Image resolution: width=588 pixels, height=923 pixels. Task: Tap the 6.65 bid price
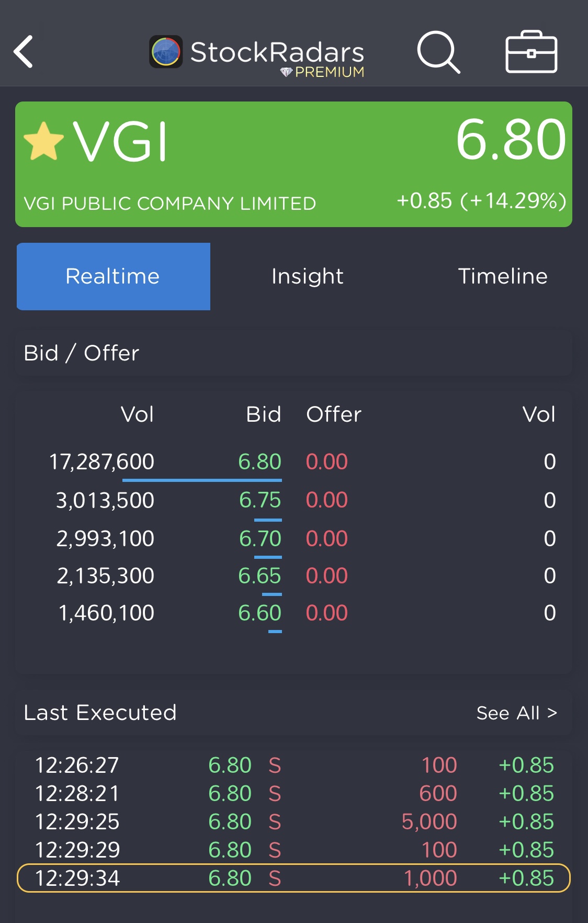[x=259, y=576]
